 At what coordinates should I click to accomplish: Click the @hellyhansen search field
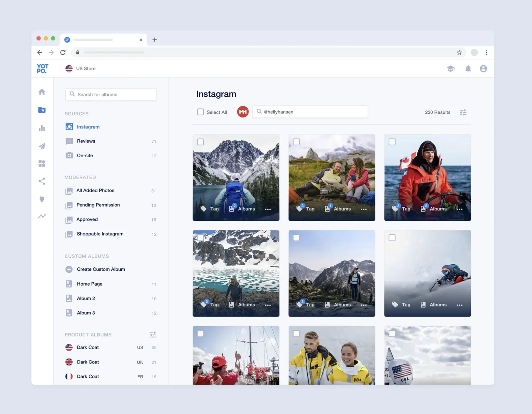tap(310, 112)
